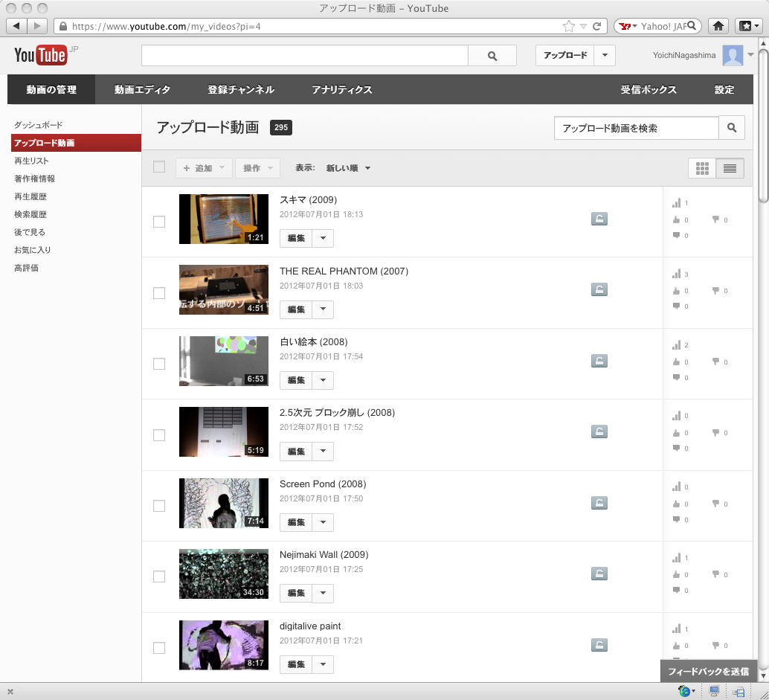Open 著作権情報 in sidebar
This screenshot has width=769, height=700.
tap(34, 179)
